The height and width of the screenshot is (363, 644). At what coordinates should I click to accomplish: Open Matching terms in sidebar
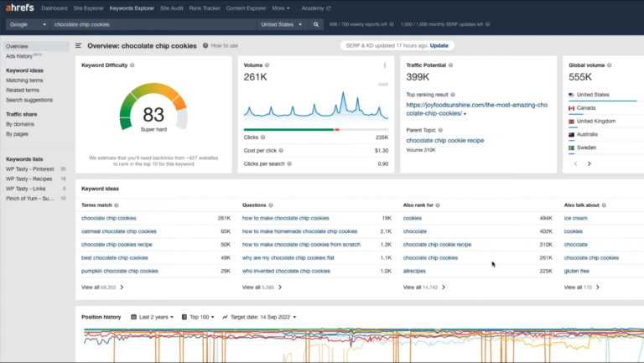pos(24,80)
